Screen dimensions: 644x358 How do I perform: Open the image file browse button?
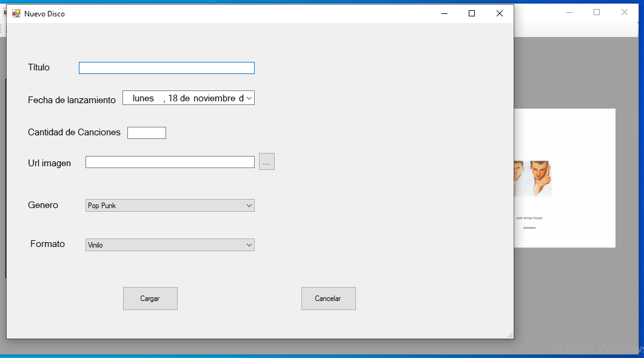(266, 161)
